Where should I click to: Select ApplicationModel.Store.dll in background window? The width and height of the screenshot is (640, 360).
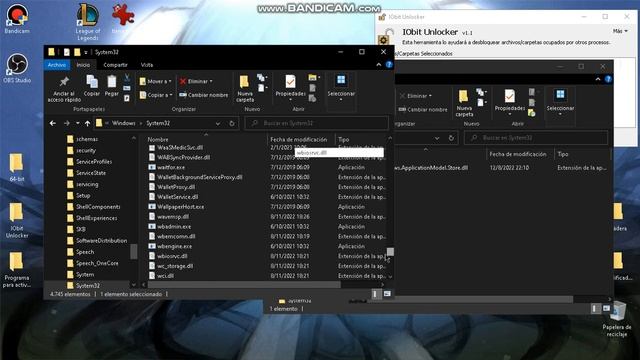click(431, 167)
